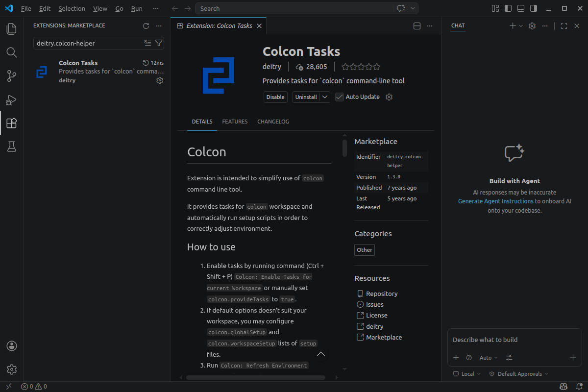Open the View menu
The height and width of the screenshot is (392, 588).
[x=100, y=8]
